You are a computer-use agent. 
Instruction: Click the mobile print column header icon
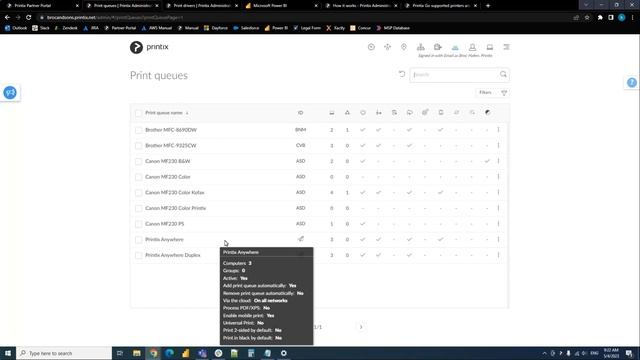[x=441, y=113]
